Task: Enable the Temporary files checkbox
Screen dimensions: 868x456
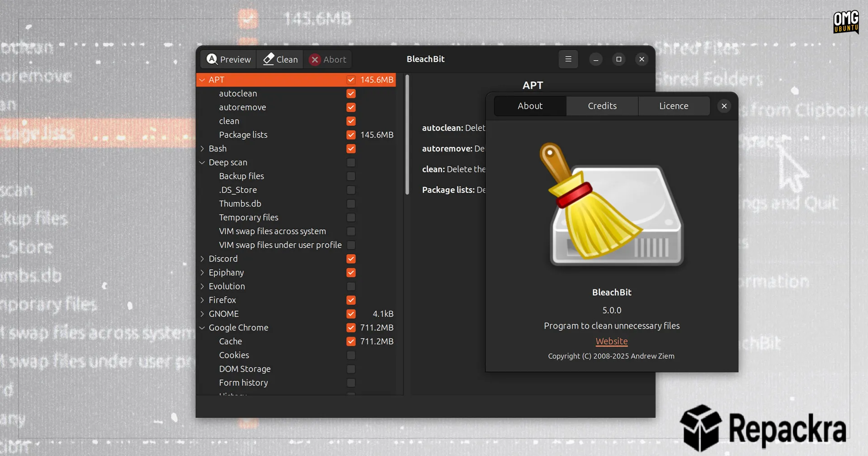Action: (351, 218)
